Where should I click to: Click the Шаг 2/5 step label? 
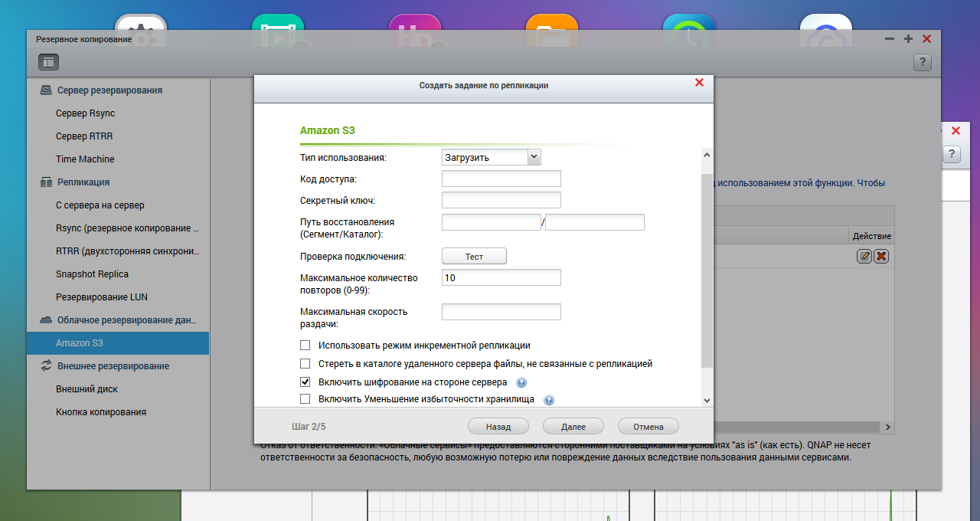(309, 426)
